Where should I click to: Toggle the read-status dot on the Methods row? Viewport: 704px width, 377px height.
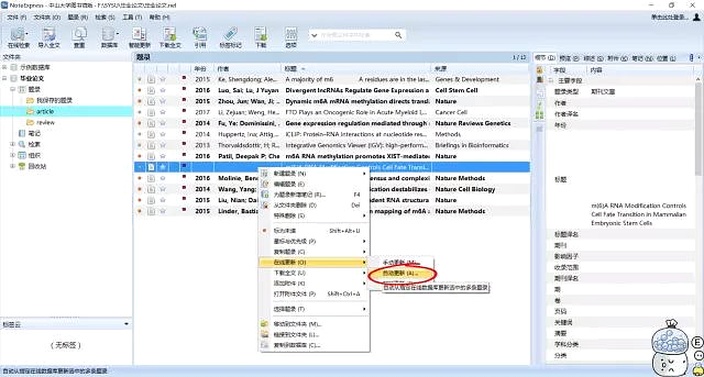(140, 134)
